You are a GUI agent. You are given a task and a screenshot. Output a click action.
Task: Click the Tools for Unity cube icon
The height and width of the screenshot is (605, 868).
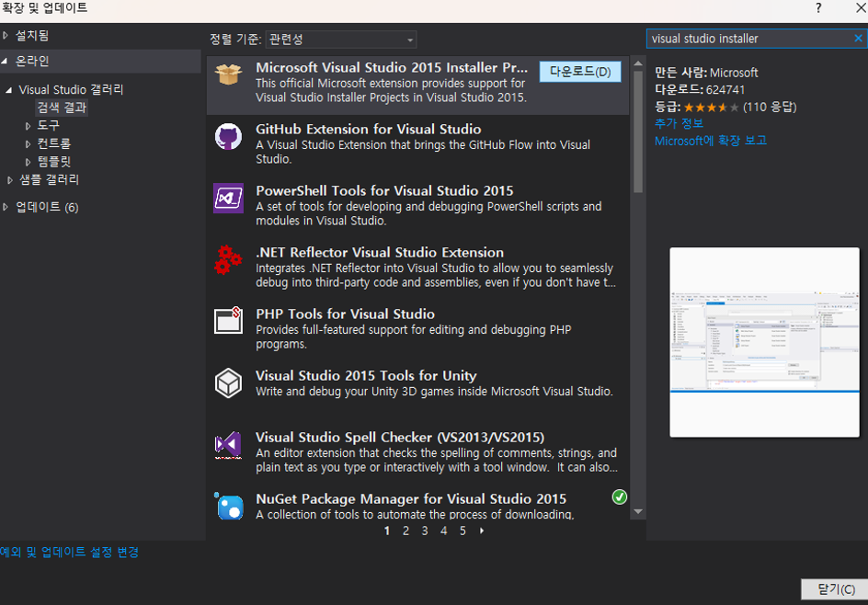[228, 383]
